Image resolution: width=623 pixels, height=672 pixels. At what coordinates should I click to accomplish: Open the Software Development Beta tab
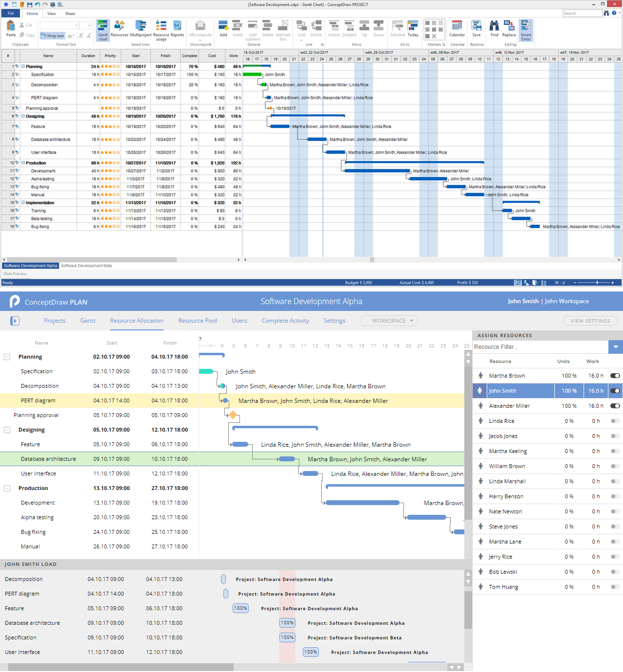pos(86,266)
